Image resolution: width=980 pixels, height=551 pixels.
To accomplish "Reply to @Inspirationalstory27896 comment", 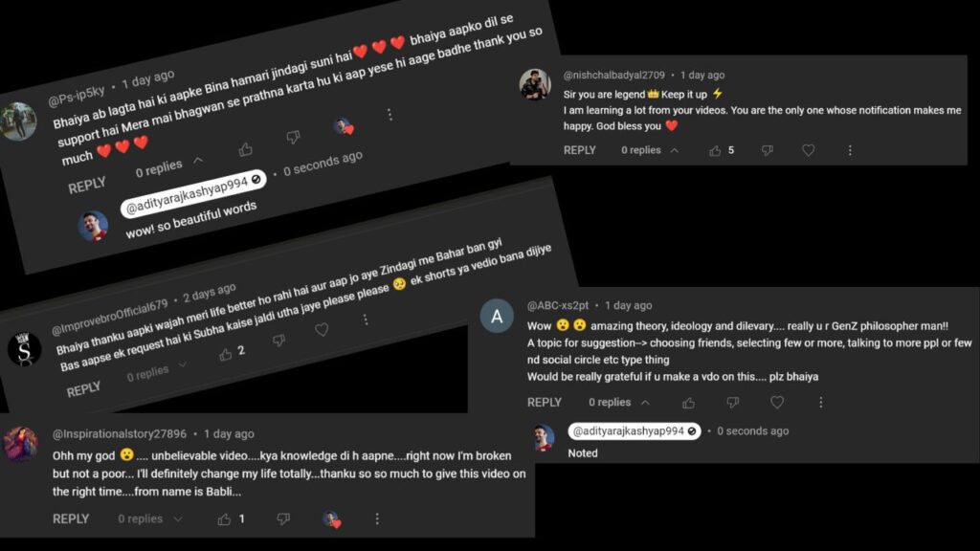I will [71, 519].
